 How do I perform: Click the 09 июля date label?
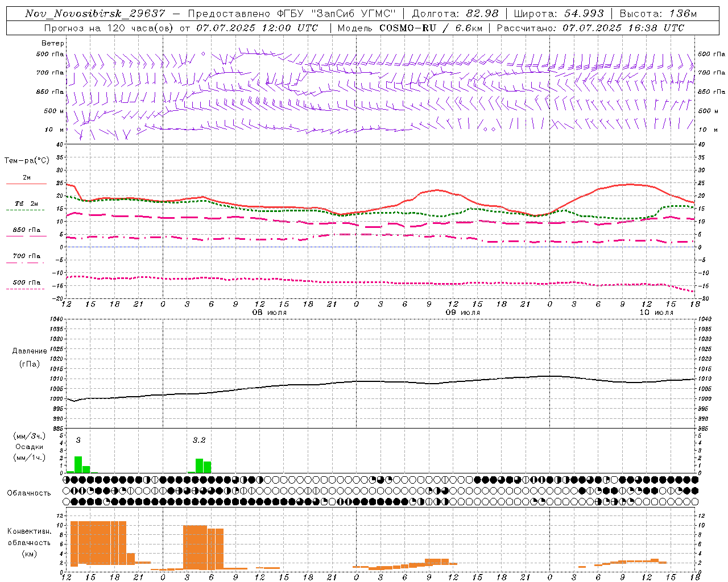point(462,313)
